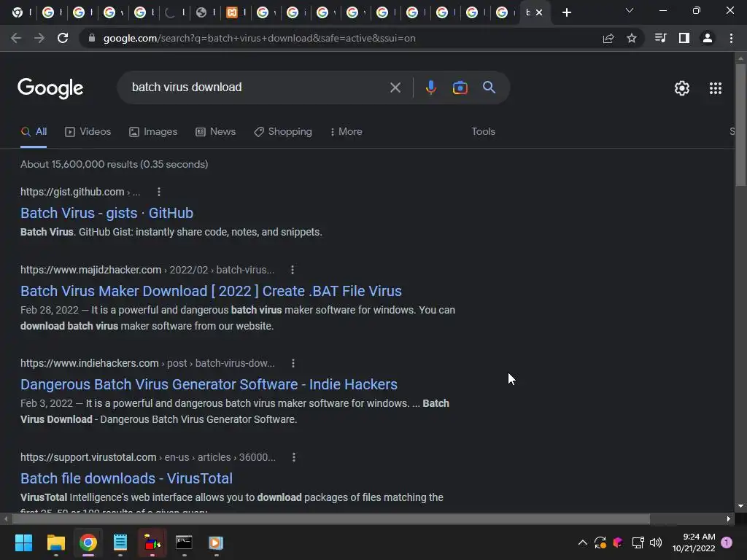Open Dangerous Batch Virus Generator Software link
The image size is (747, 560).
click(209, 384)
